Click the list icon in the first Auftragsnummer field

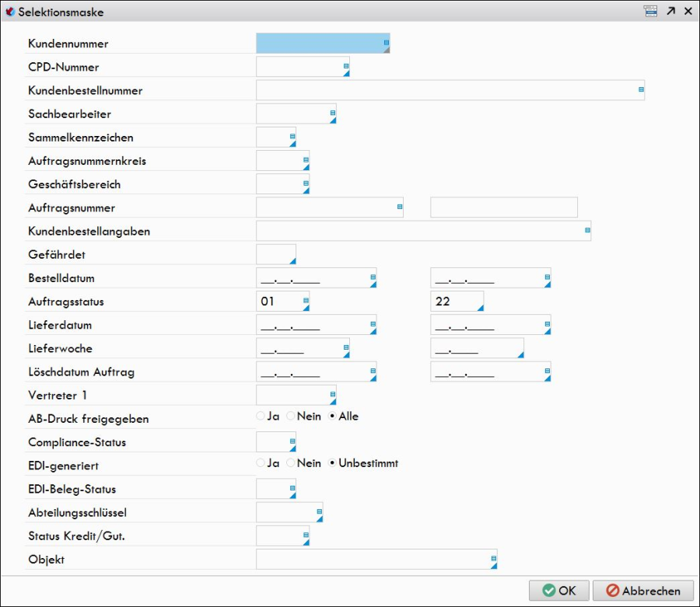400,207
